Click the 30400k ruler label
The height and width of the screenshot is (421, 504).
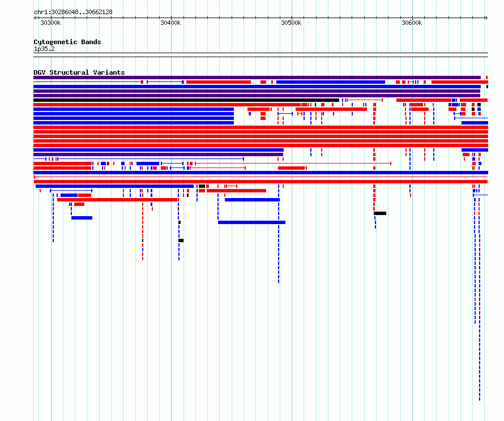coord(170,23)
